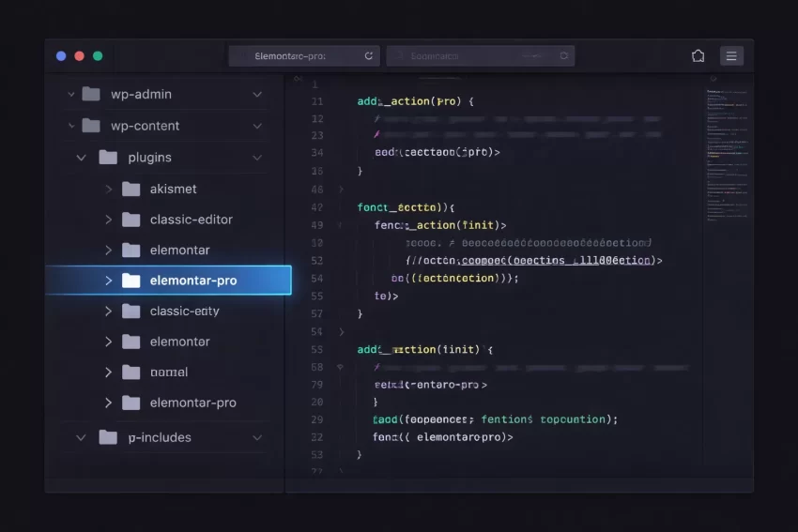
Task: Click the refresh icon in the Soomoarca tab
Action: click(563, 56)
